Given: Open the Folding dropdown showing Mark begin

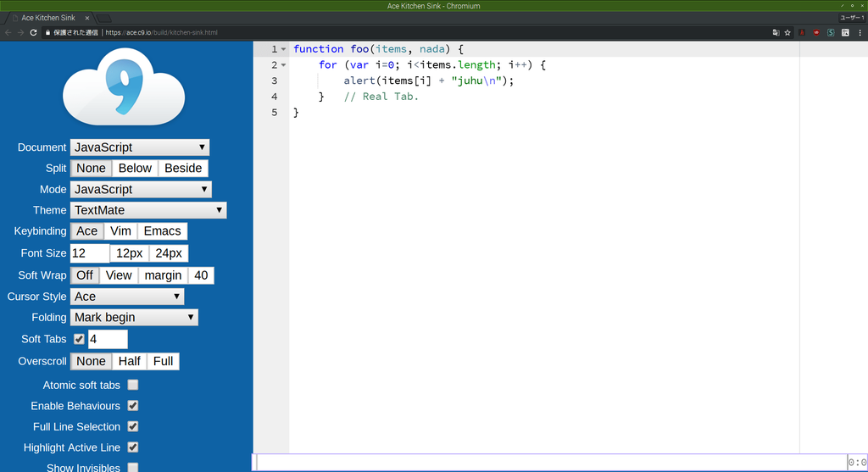Looking at the screenshot, I should [134, 317].
